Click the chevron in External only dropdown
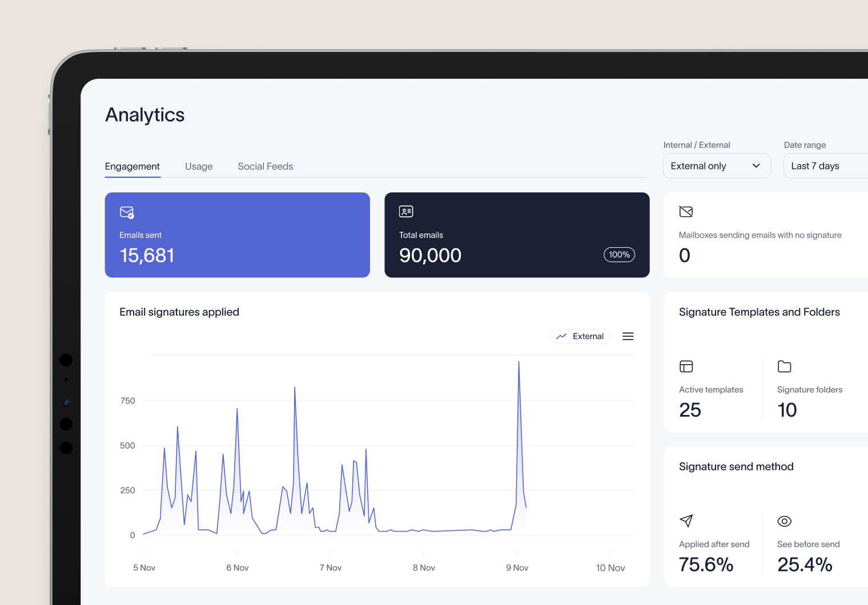Viewport: 868px width, 605px height. tap(757, 166)
